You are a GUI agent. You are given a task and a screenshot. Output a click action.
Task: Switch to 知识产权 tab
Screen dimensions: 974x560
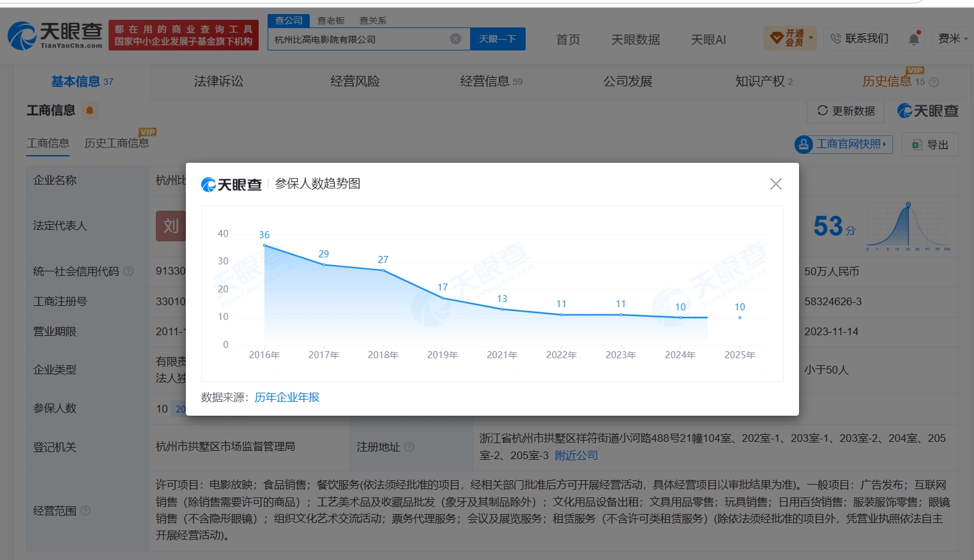[x=764, y=82]
